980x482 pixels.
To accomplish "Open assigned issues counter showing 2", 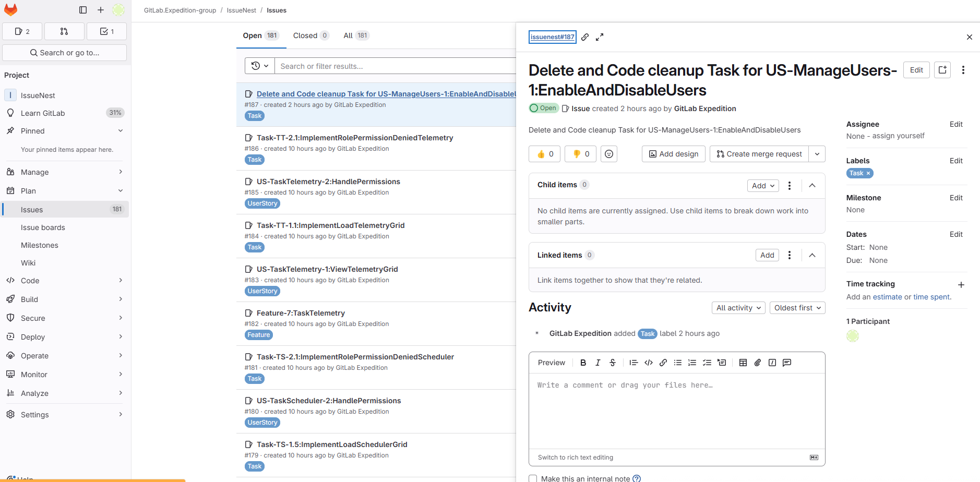I will tap(22, 31).
